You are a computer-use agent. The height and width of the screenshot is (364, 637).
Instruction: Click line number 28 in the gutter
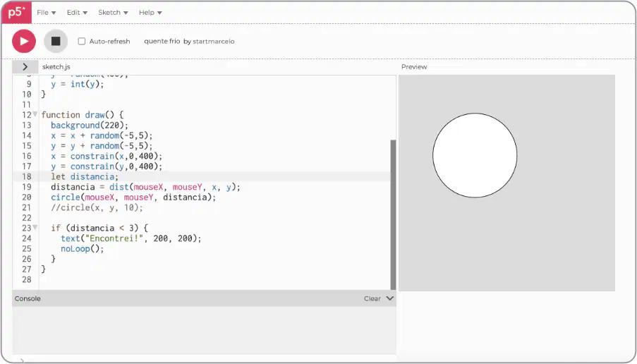[x=27, y=279]
